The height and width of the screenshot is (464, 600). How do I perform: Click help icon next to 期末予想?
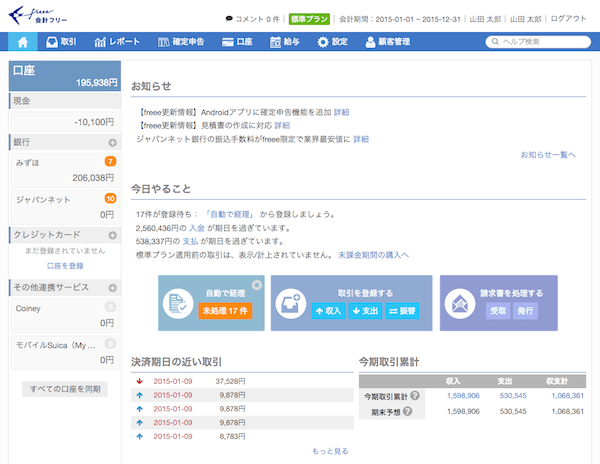click(408, 411)
